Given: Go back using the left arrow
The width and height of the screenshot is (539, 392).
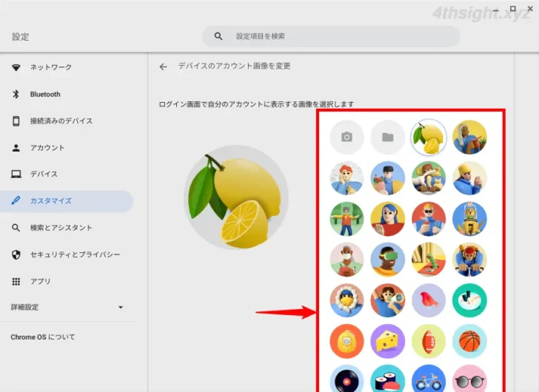Looking at the screenshot, I should coord(164,67).
